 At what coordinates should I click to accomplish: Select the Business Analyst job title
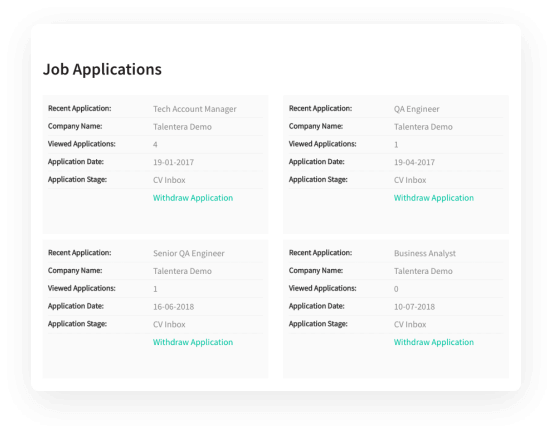(425, 253)
